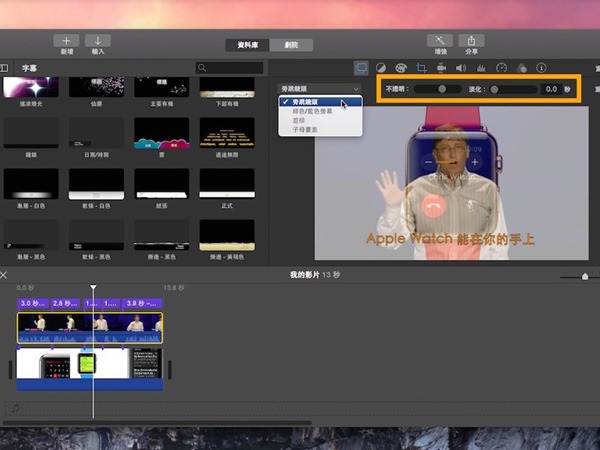Switch to the 劇院 tab
600x450 pixels.
pos(293,45)
